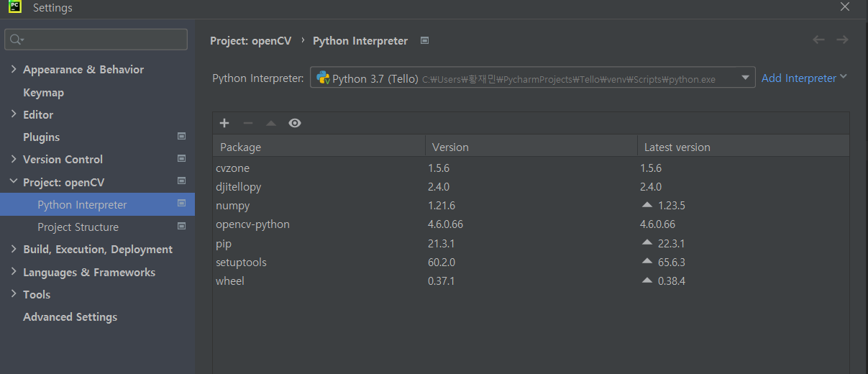Viewport: 868px width, 374px height.
Task: Click in the settings search field
Action: click(96, 40)
